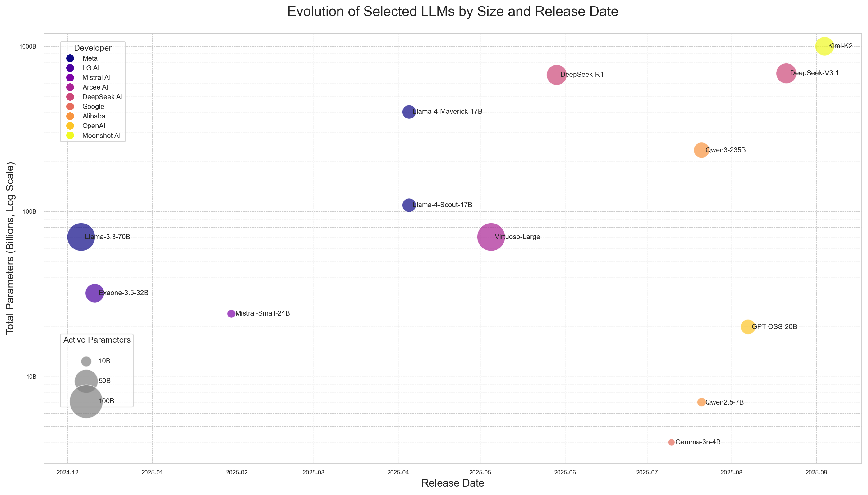Click the 100B active parameters legend circle

[x=86, y=401]
